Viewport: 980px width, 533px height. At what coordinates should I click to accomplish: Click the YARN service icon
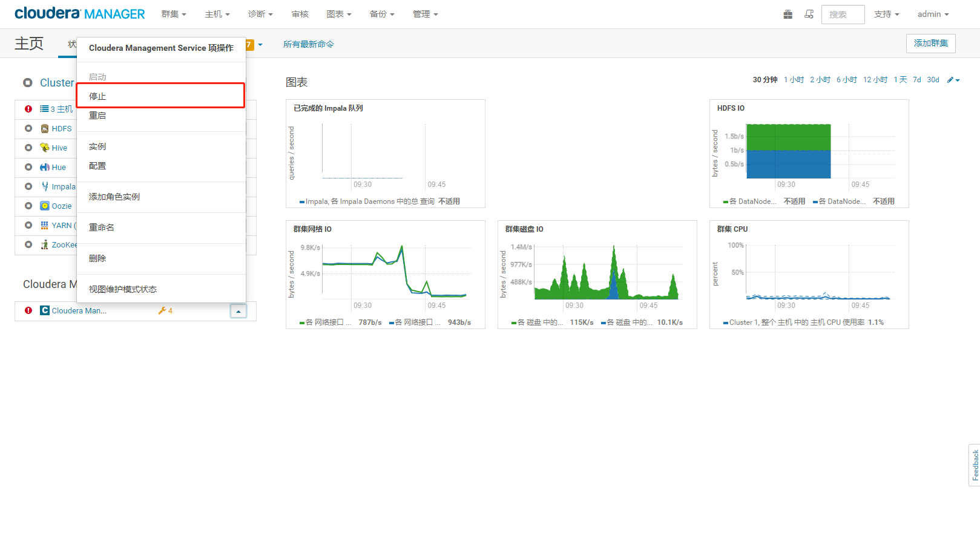coord(45,225)
